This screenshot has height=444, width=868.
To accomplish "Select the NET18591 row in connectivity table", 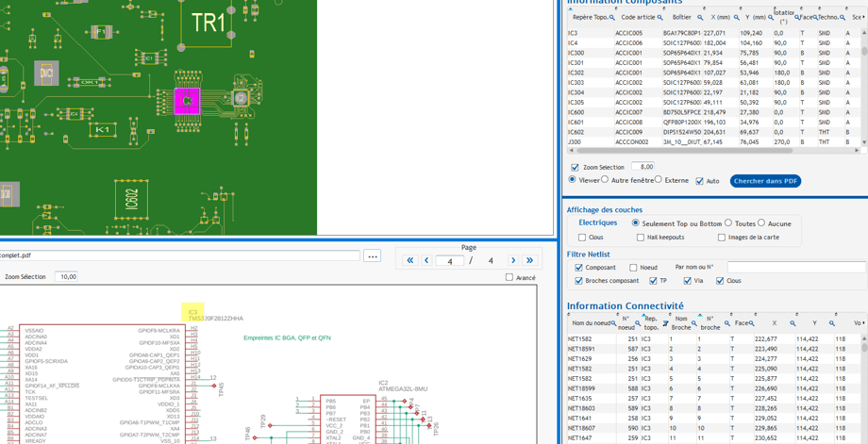I will pos(714,349).
